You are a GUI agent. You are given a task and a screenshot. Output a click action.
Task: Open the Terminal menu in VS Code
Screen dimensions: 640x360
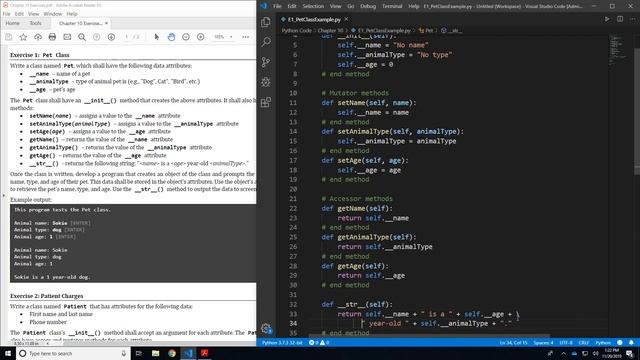tap(392, 6)
